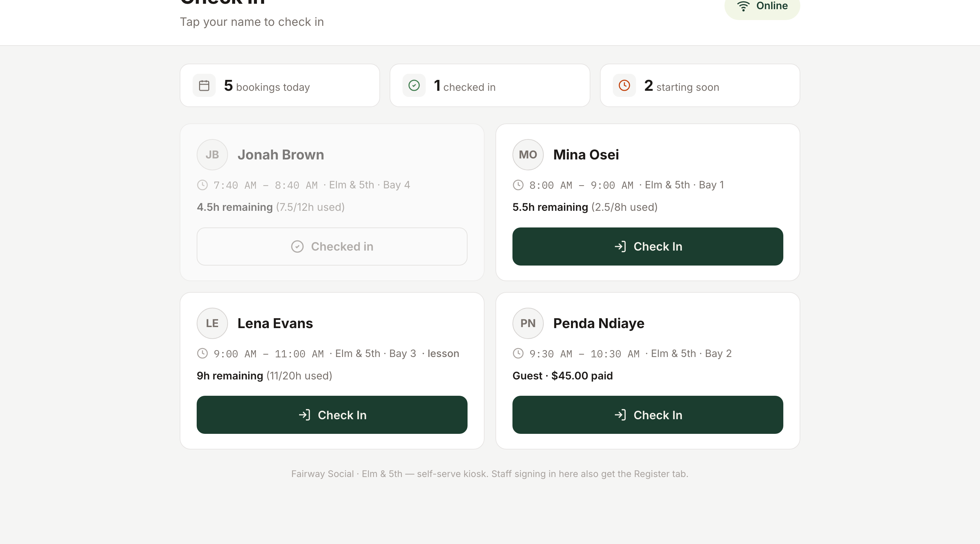The image size is (980, 544).
Task: Click '4.5h remaining' on Jonah Brown's card
Action: [x=235, y=207]
